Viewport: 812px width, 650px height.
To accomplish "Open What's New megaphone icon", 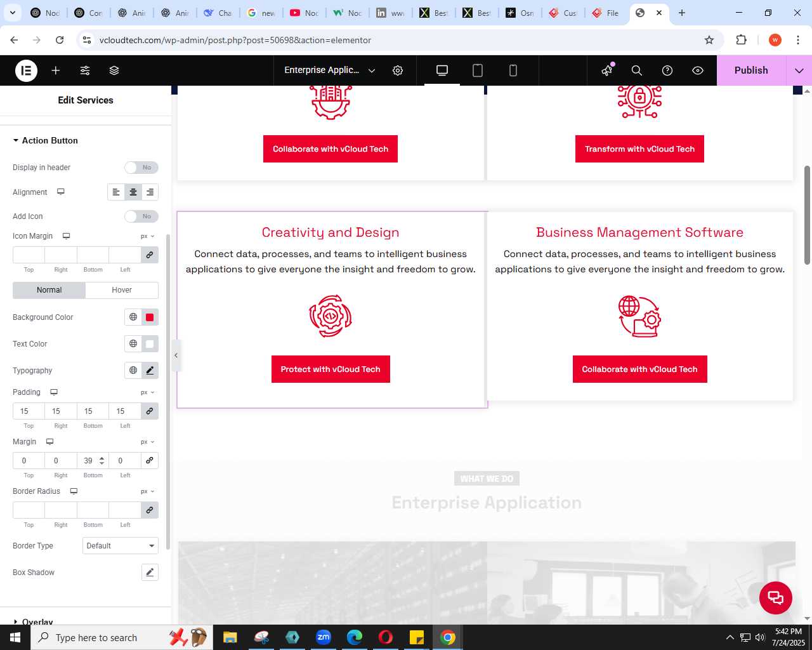I will point(608,70).
